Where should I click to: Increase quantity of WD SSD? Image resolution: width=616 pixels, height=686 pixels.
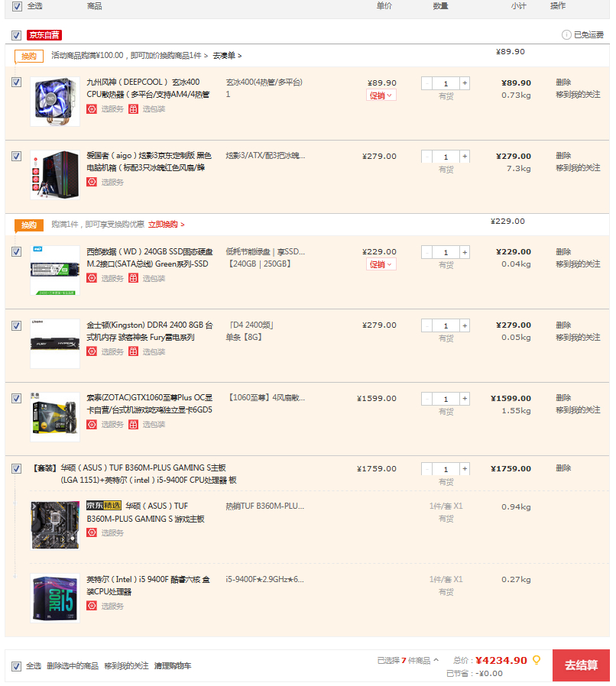coord(465,252)
